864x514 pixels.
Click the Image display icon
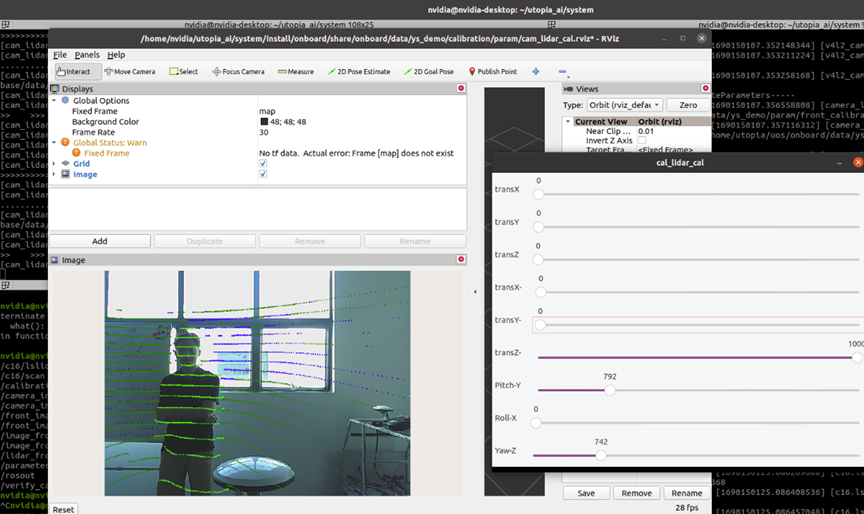[66, 174]
